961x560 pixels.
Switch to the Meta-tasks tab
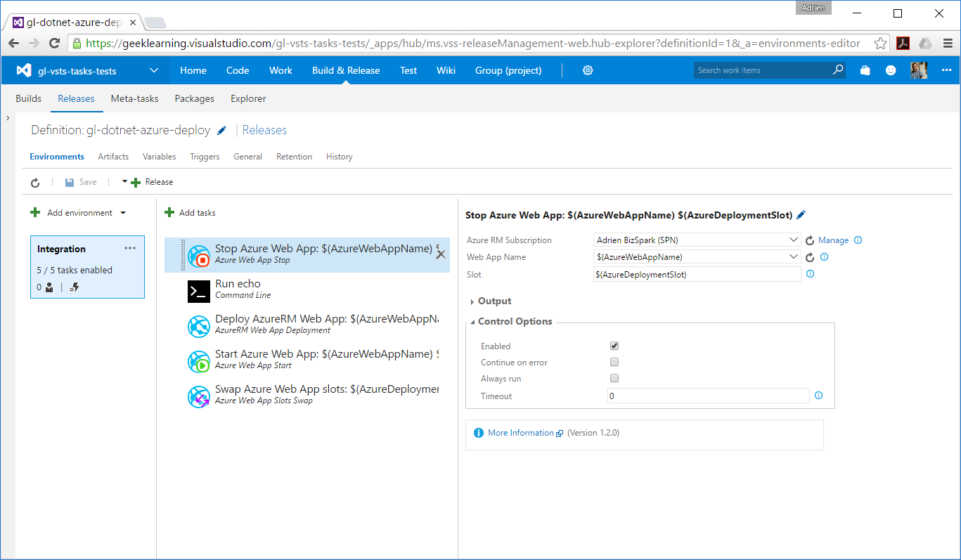[x=134, y=98]
